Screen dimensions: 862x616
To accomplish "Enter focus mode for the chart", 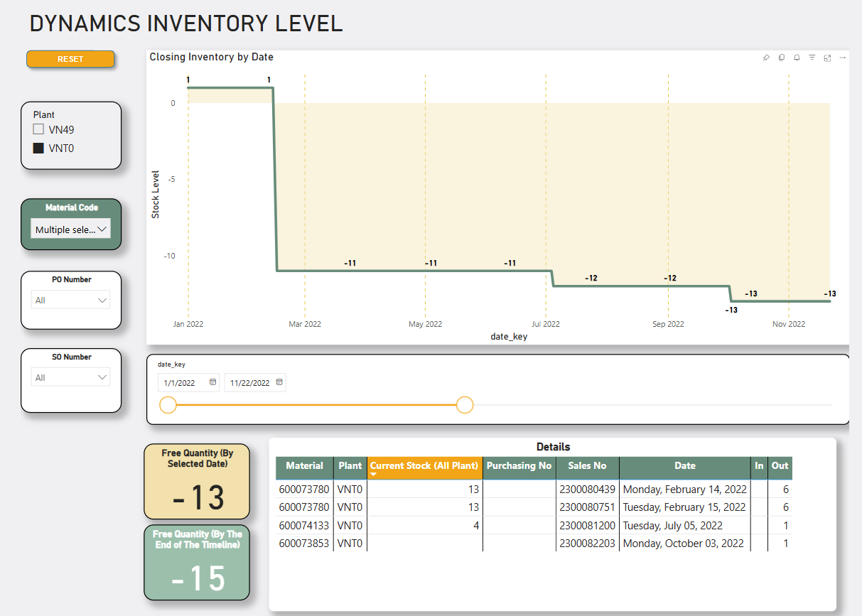I will [828, 58].
